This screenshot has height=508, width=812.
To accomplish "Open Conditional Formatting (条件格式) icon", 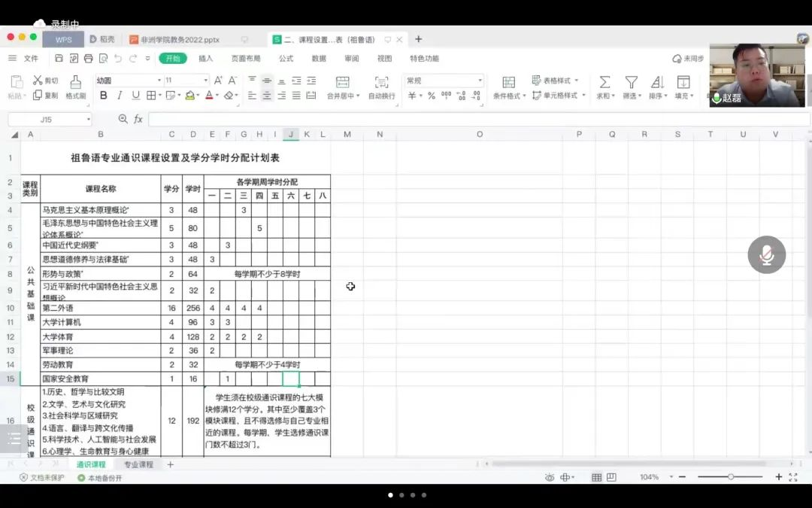I will tap(508, 82).
